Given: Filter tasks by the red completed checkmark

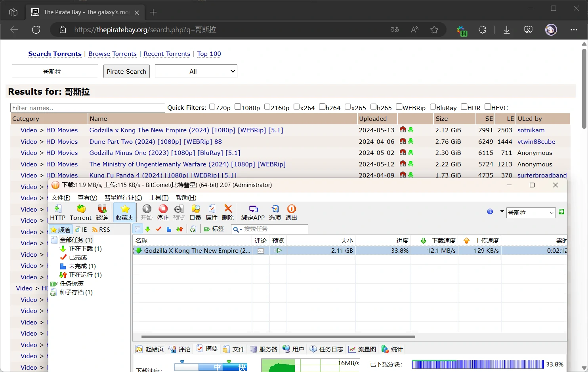Looking at the screenshot, I should [158, 229].
